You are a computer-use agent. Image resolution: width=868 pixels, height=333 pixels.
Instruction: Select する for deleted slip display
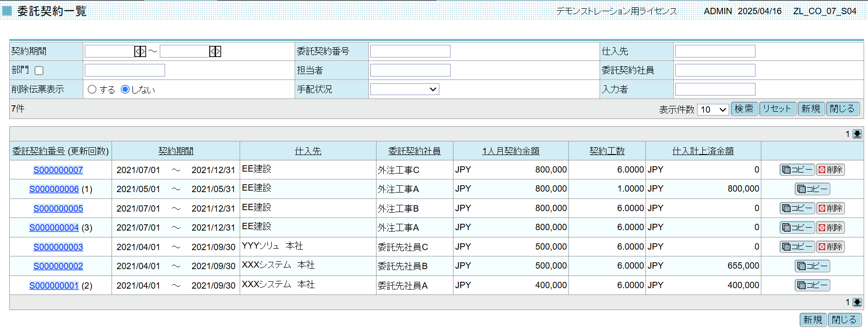tap(92, 89)
